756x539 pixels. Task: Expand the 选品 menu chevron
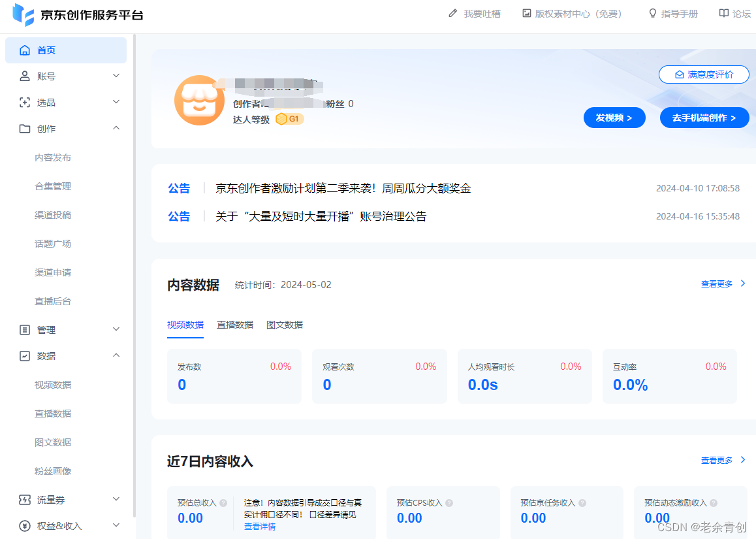116,102
